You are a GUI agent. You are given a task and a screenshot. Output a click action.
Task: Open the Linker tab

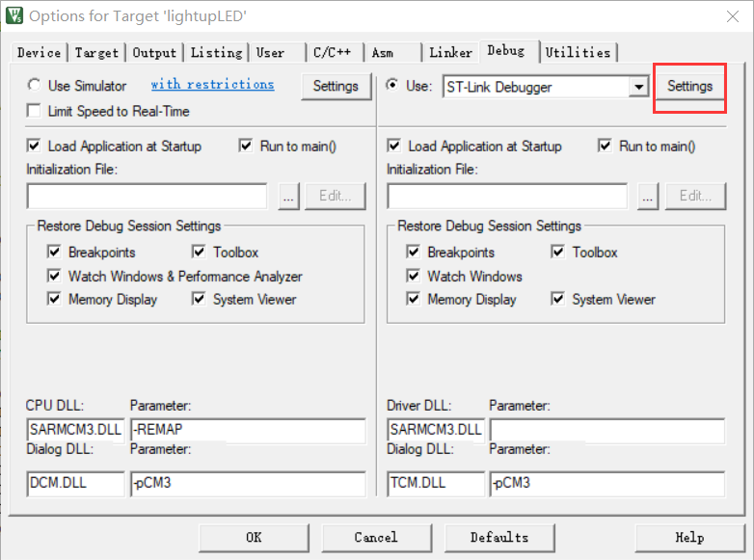click(x=450, y=52)
